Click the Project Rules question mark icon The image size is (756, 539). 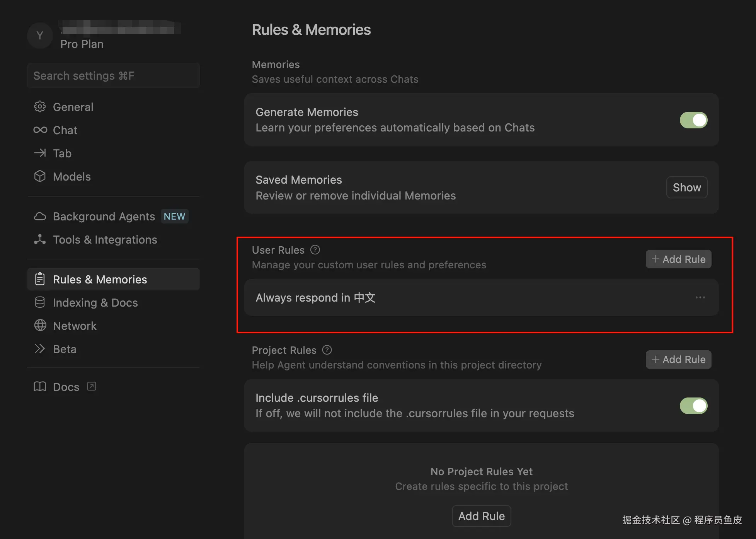327,350
